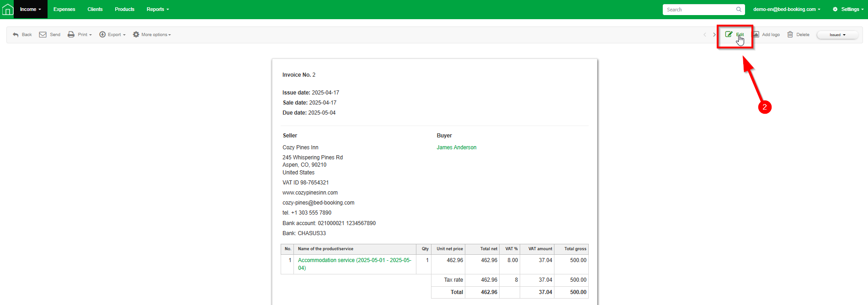Open the Print dropdown
The image size is (868, 305).
tap(80, 35)
